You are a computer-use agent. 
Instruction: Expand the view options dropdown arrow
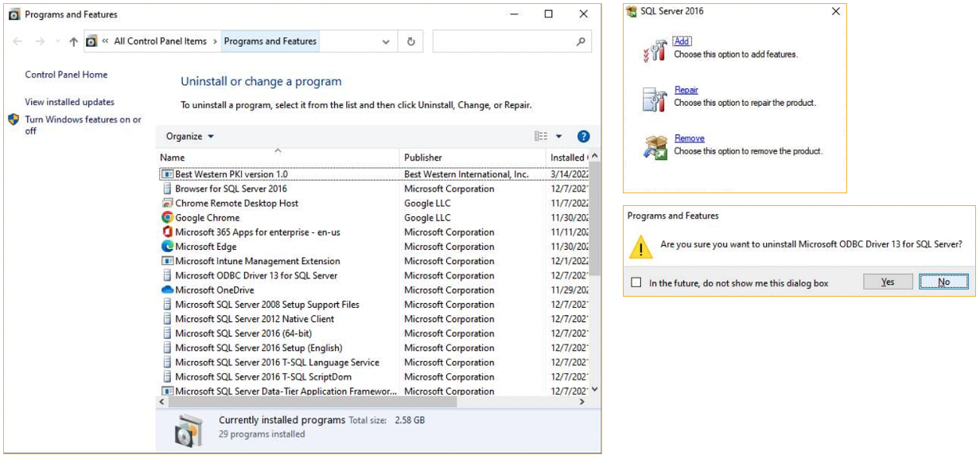coord(558,137)
